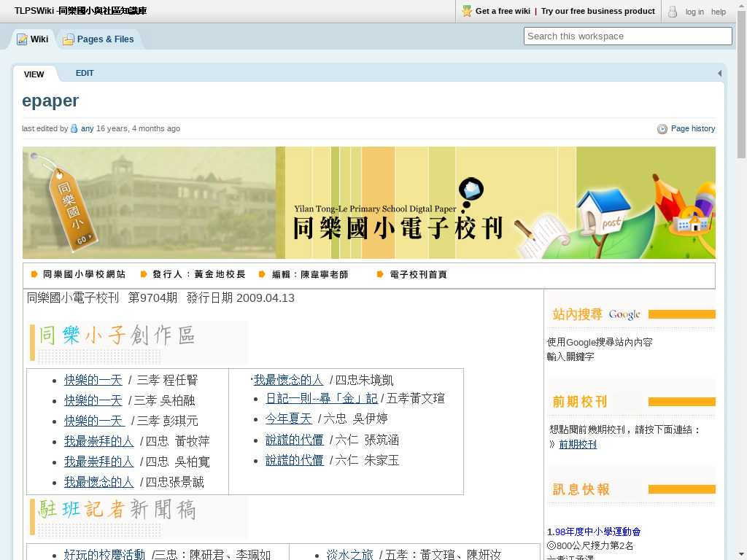Collapse the sidebar with the triangle arrow

coord(719,73)
